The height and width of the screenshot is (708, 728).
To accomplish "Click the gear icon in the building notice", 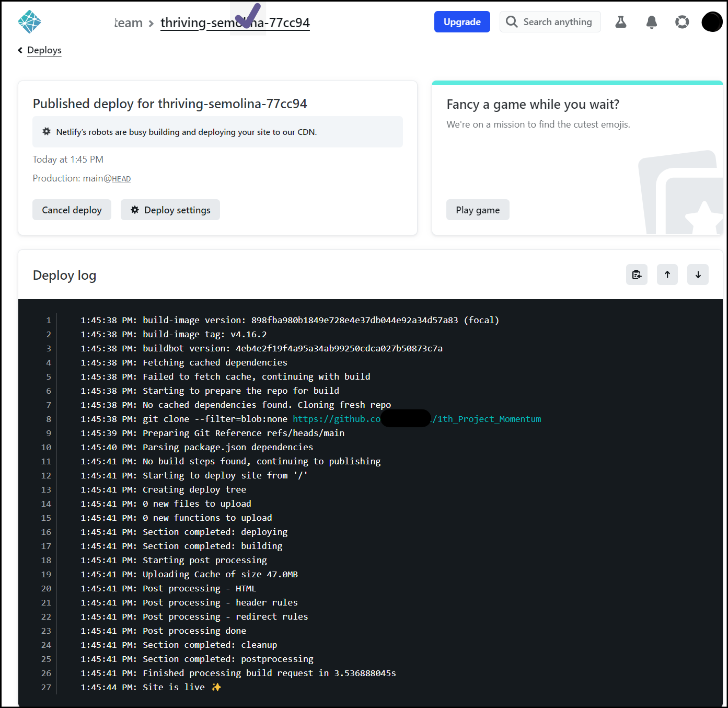I will tap(47, 132).
